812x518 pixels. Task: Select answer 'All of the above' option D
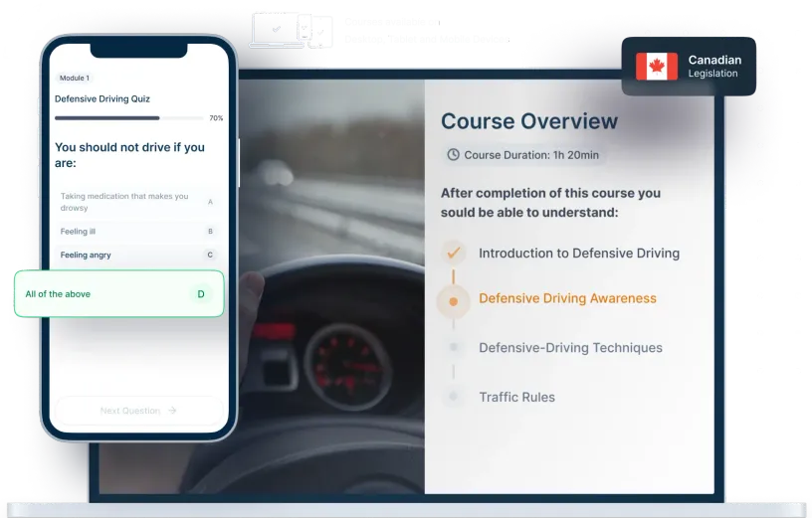(119, 293)
